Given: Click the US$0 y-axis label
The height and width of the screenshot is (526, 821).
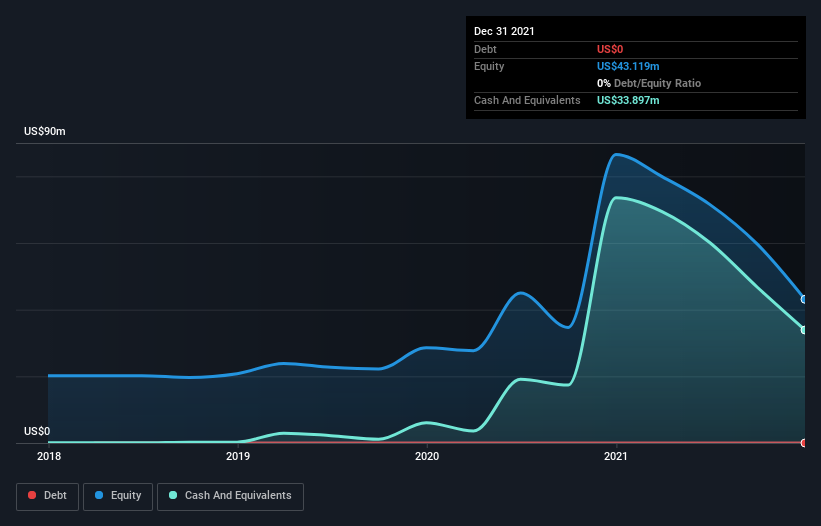Looking at the screenshot, I should [x=37, y=431].
